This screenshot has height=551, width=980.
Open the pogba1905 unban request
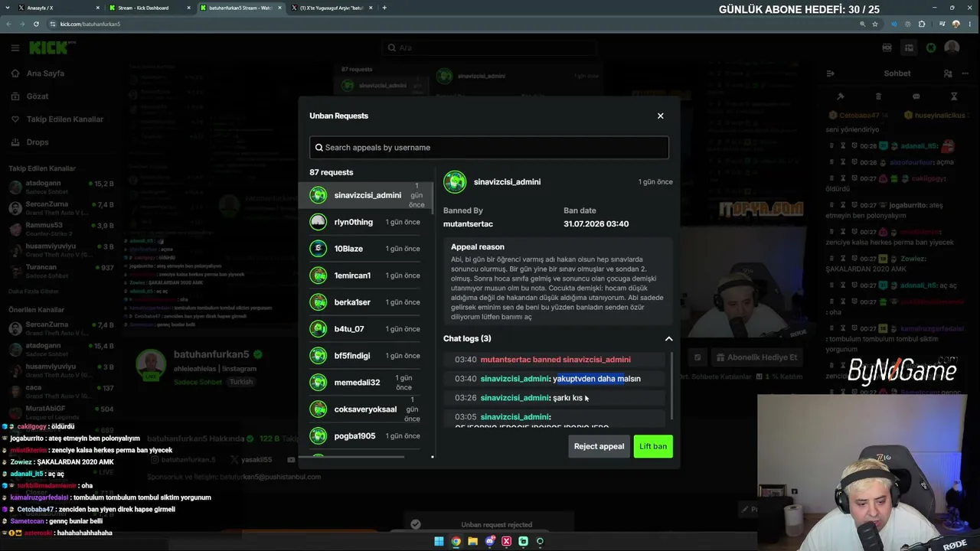coord(366,436)
